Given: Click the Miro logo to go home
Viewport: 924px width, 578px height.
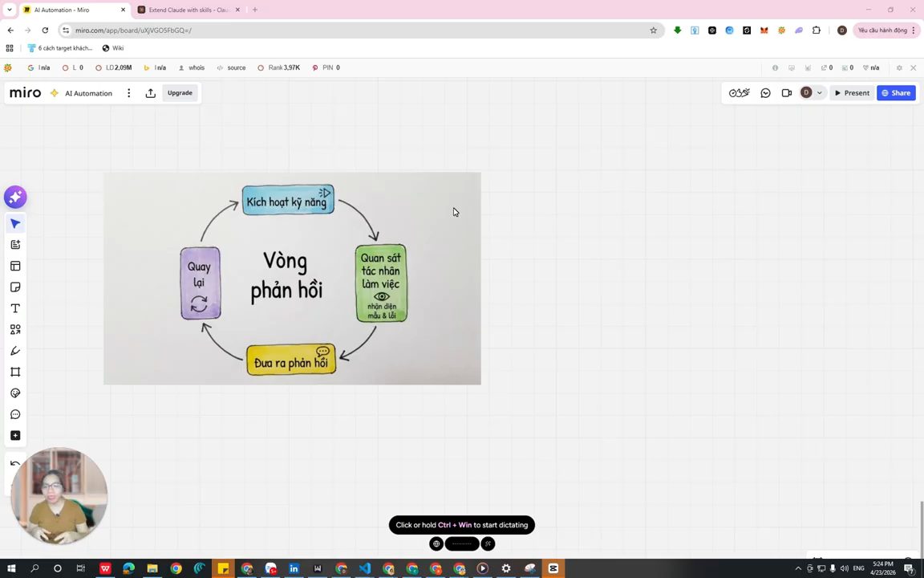Looking at the screenshot, I should (26, 92).
